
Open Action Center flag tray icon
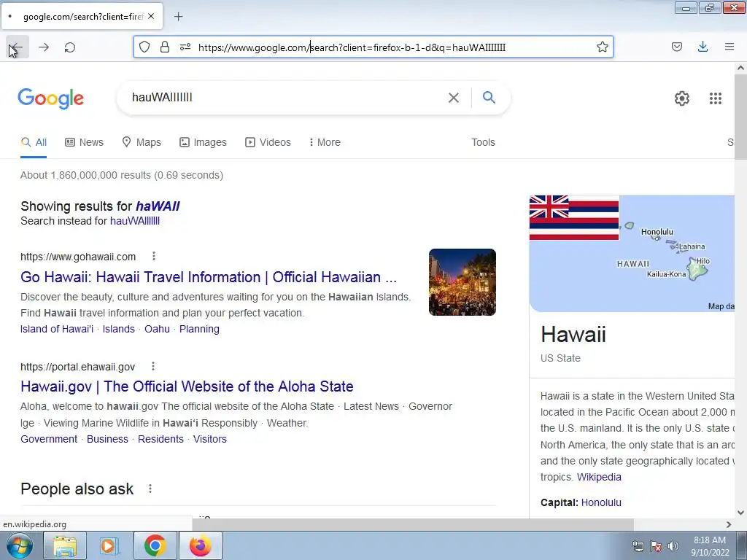[x=656, y=546]
